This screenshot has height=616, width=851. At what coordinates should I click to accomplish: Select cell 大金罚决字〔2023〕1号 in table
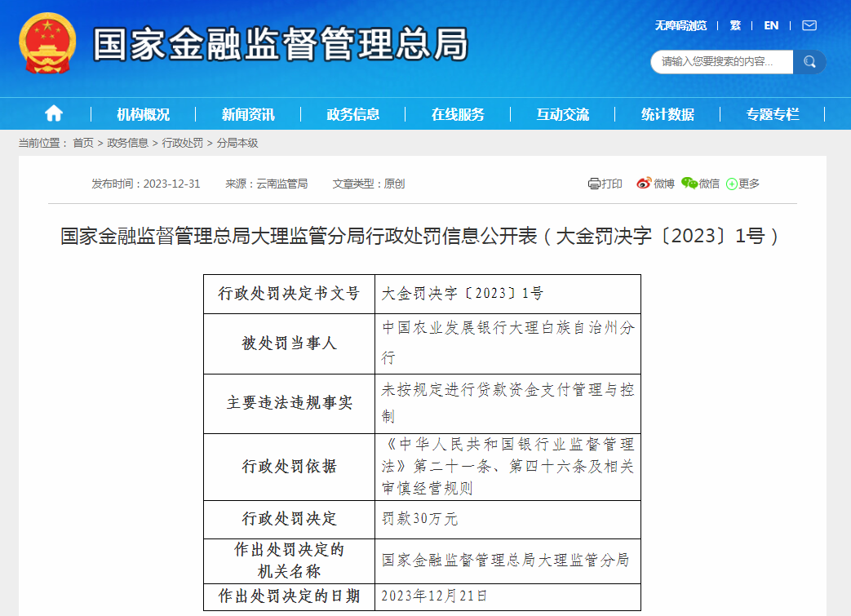(x=508, y=295)
